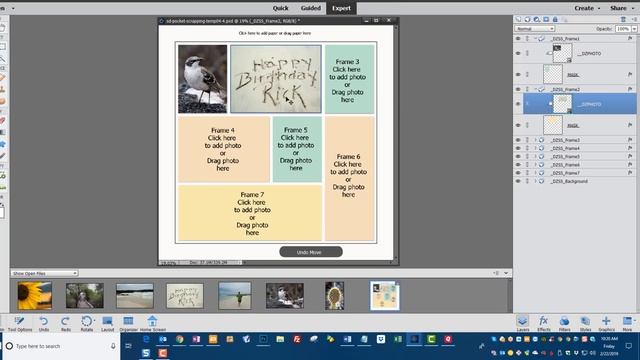Switch to Guided mode tab
Viewport: 640px width, 360px height.
tap(311, 8)
